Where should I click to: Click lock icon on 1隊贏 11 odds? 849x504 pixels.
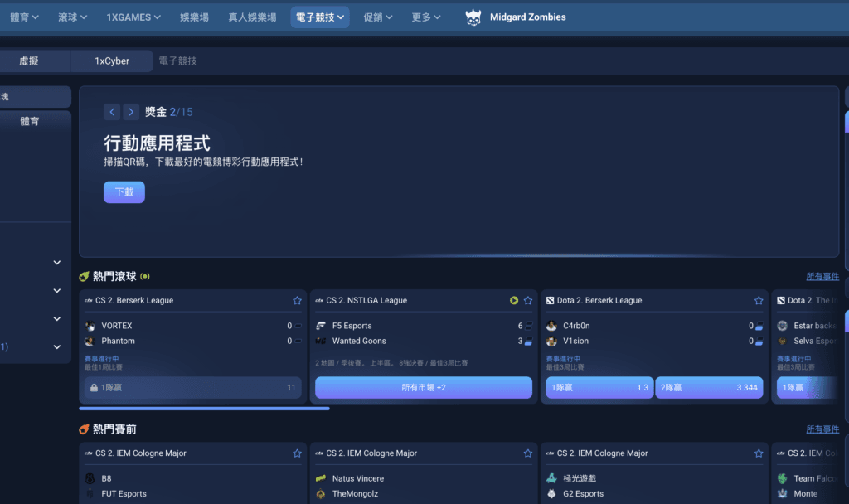95,388
